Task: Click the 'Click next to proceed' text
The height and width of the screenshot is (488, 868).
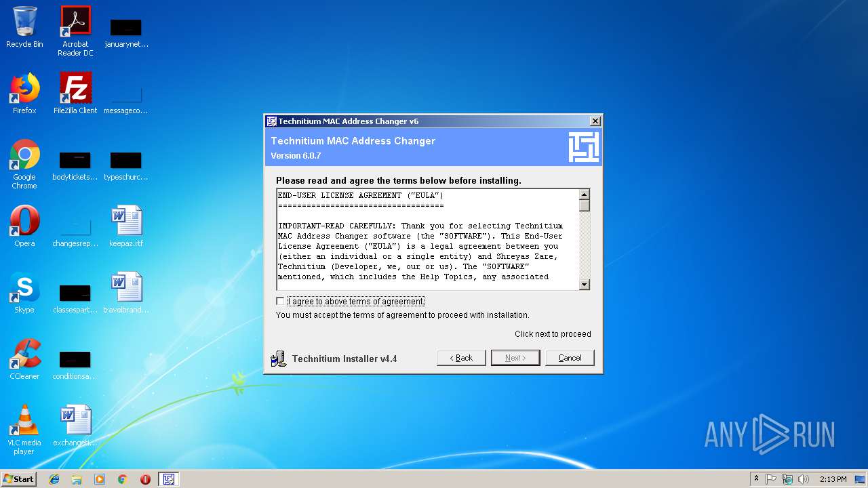Action: click(x=553, y=334)
